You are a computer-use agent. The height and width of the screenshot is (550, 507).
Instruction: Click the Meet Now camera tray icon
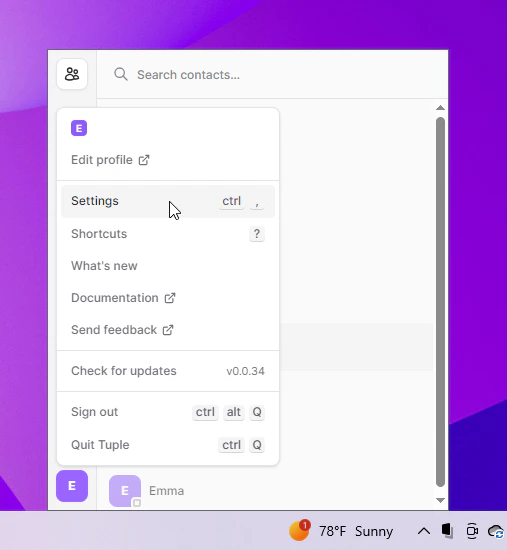472,531
